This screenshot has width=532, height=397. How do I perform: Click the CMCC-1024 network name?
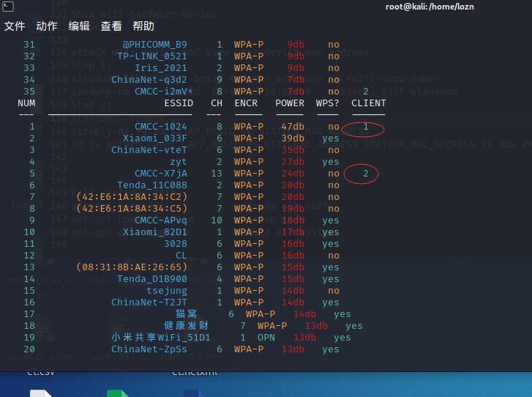[161, 127]
